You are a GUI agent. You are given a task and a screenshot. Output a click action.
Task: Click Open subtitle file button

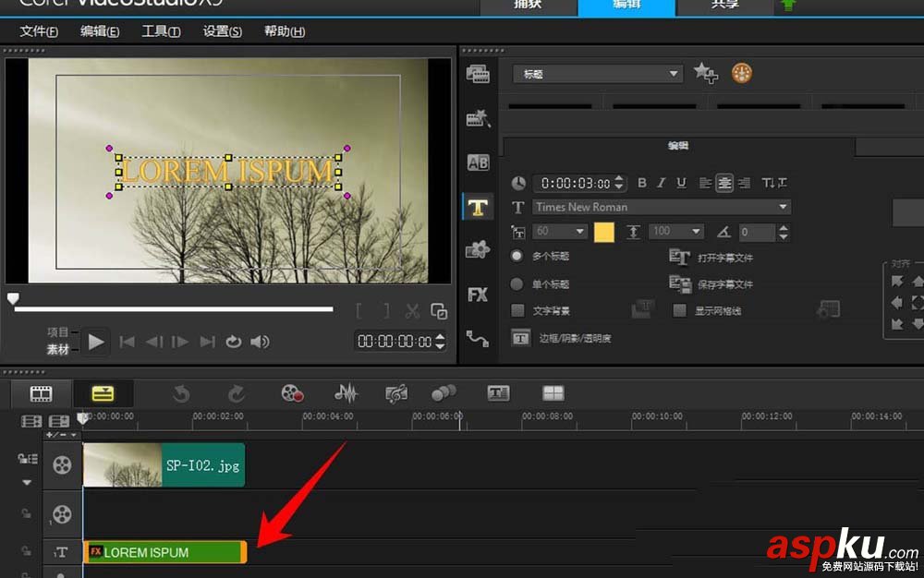[x=711, y=258]
